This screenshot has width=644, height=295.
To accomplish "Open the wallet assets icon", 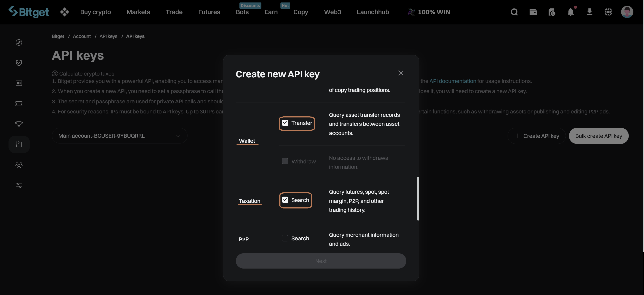I will click(x=533, y=12).
